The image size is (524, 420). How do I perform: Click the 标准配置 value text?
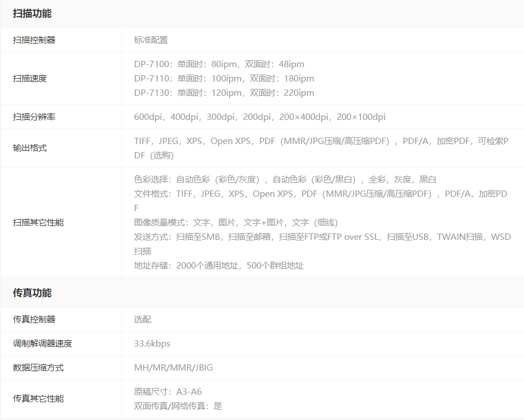151,40
